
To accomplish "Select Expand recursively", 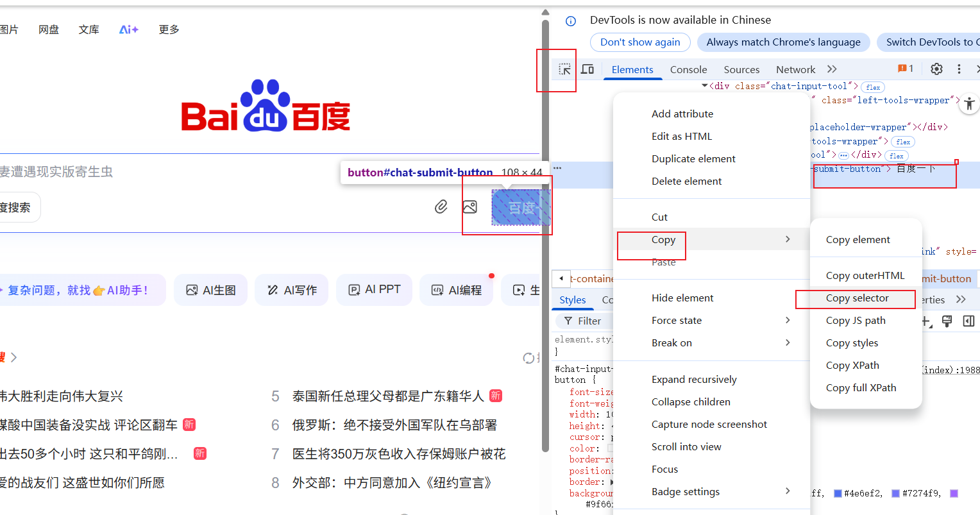I will (712, 379).
